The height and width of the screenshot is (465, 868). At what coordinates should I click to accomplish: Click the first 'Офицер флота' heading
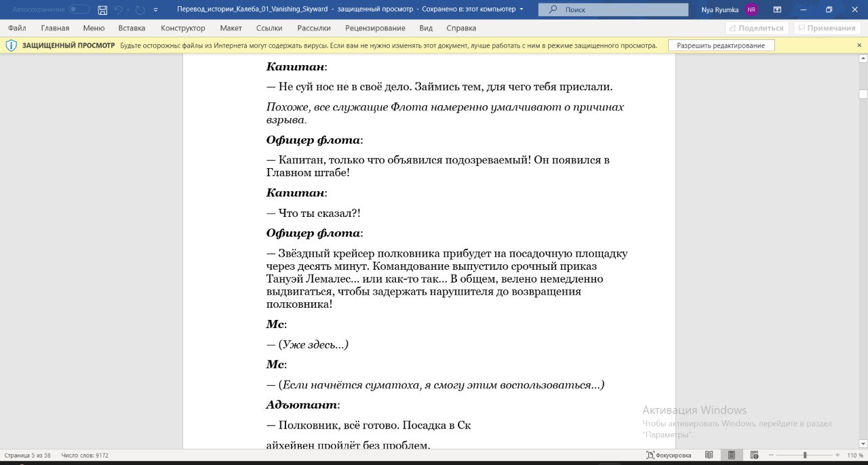pyautogui.click(x=313, y=140)
